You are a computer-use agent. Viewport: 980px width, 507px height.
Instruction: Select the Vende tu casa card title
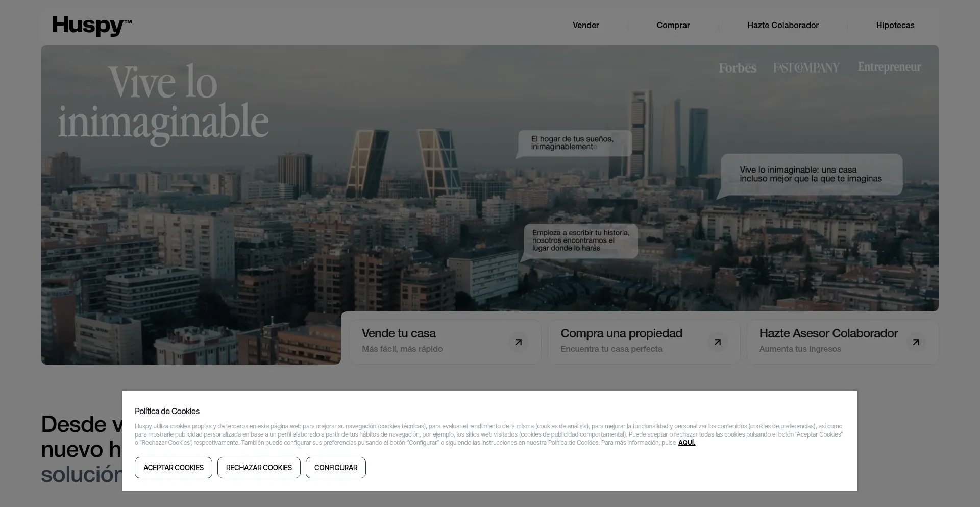pyautogui.click(x=399, y=333)
